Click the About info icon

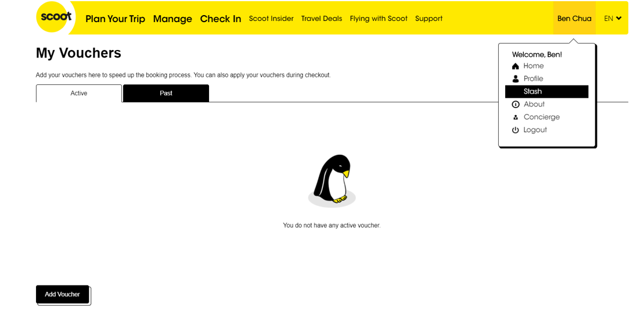[516, 105]
